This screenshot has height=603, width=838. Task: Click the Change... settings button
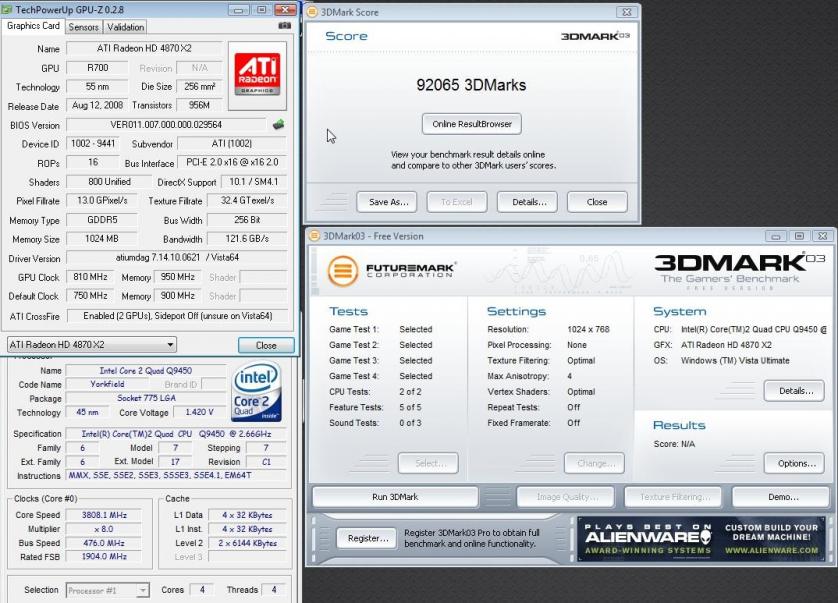(x=594, y=463)
